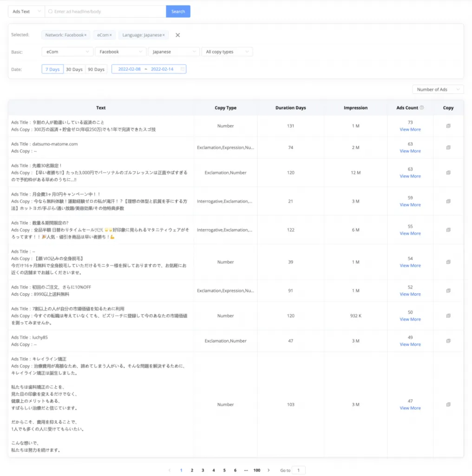Open the Number of Ads sort dropdown
This screenshot has height=476, width=472.
pyautogui.click(x=438, y=89)
